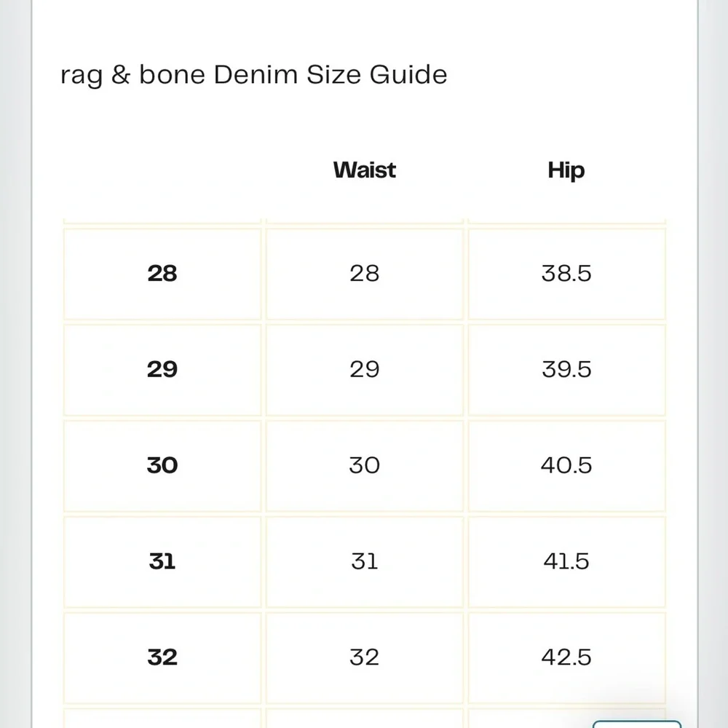Click the 40.5 hip measurement cell
The width and height of the screenshot is (728, 728).
(x=566, y=466)
